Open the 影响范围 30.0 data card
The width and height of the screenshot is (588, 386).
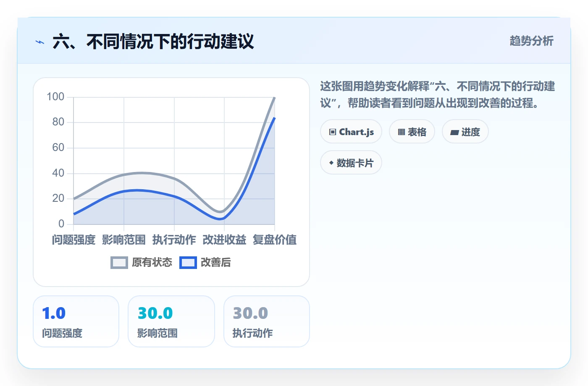click(171, 321)
